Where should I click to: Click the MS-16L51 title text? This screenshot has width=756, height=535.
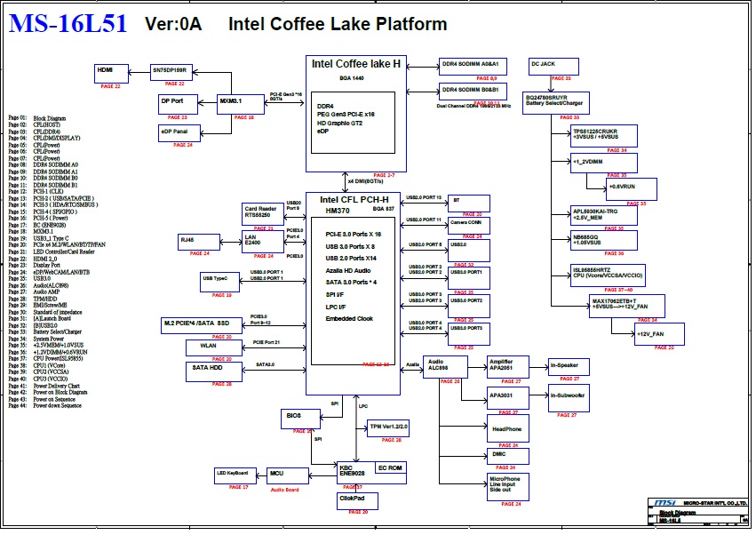tap(68, 24)
